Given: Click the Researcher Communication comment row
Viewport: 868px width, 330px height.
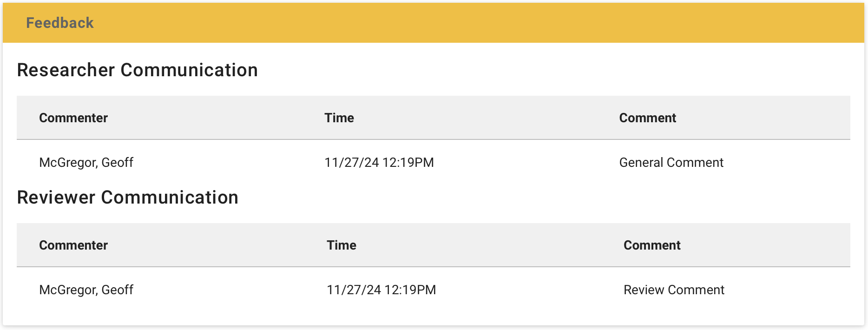Looking at the screenshot, I should (x=434, y=162).
